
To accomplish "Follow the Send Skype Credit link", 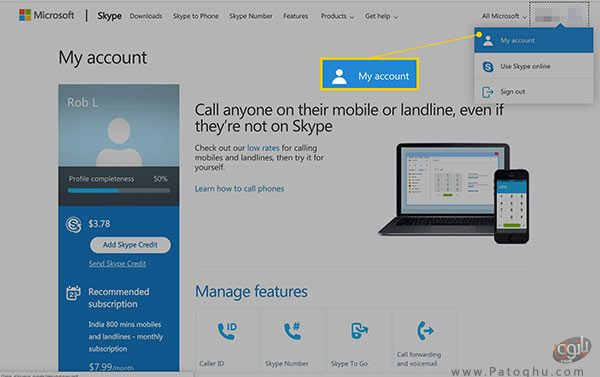I will 117,264.
